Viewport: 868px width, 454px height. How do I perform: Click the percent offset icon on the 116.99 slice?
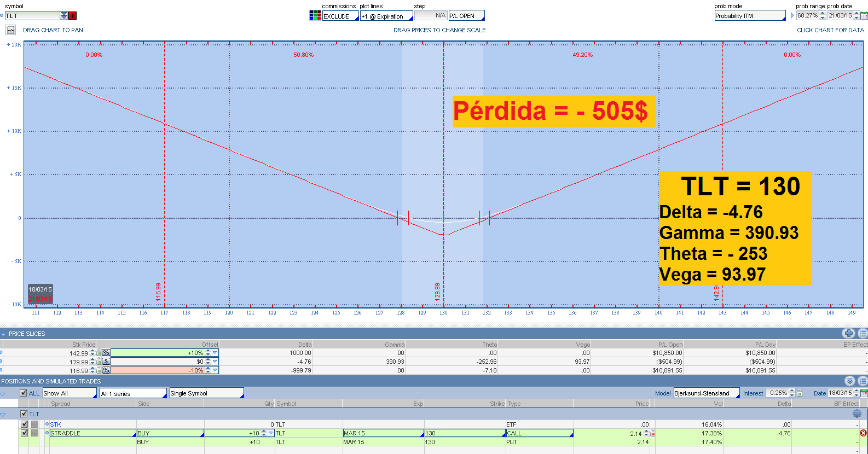106,370
